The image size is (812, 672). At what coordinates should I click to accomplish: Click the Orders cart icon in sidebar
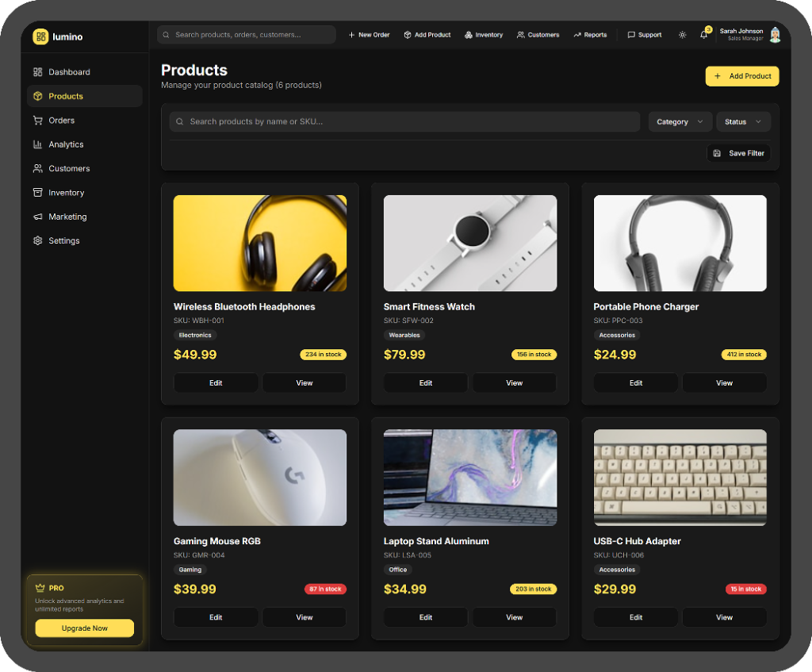(37, 121)
